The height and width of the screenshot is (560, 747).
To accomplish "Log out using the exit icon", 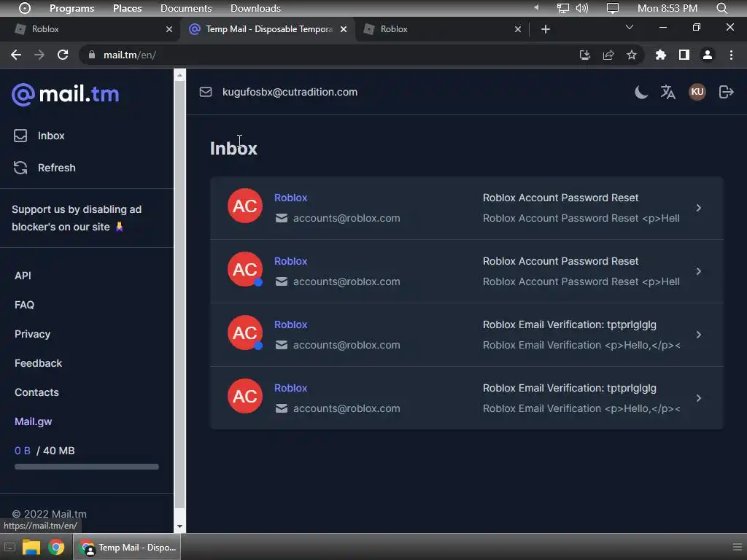I will click(x=726, y=92).
